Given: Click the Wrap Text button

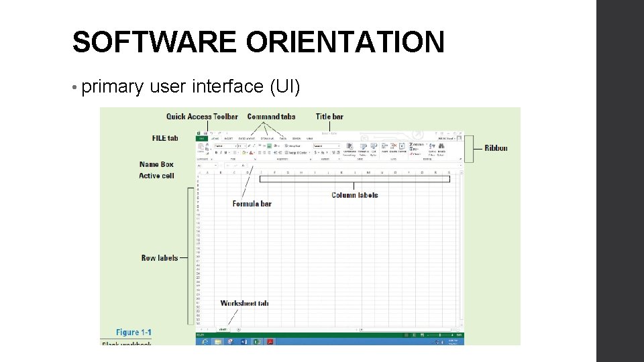Looking at the screenshot, I should 293,146.
